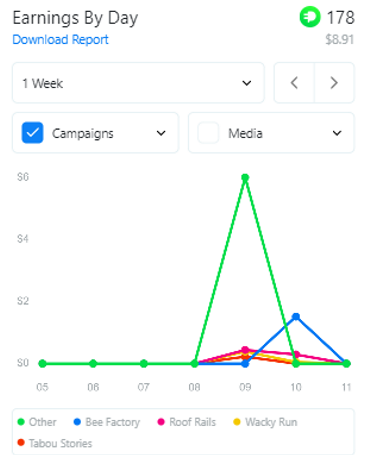The height and width of the screenshot is (455, 367).
Task: Select green peak data point on 09
Action: pyautogui.click(x=245, y=177)
